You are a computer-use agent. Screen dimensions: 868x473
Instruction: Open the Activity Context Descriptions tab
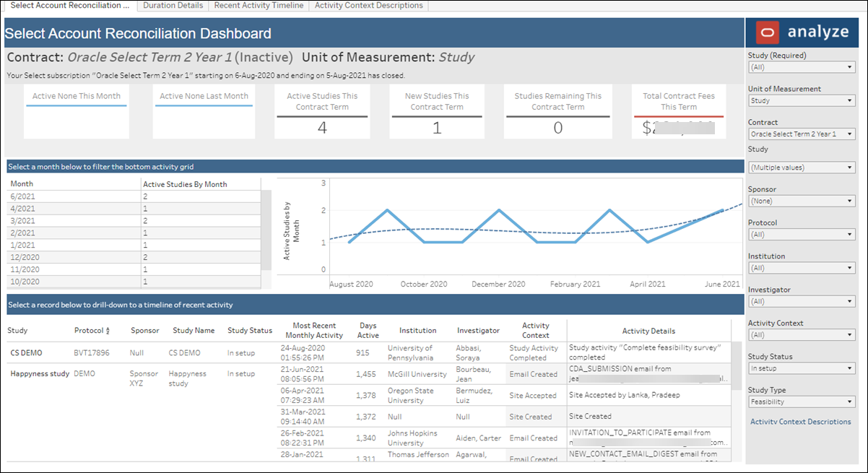(369, 5)
